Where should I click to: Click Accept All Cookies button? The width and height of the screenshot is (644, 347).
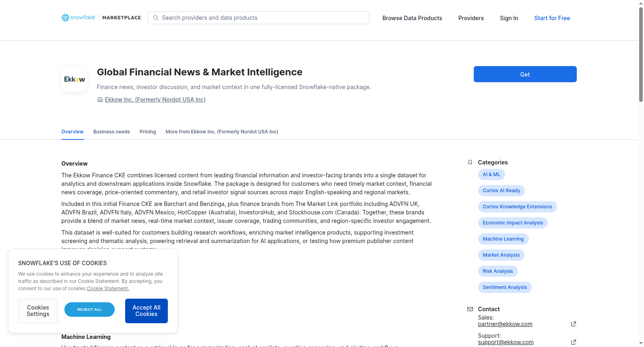coord(147,311)
